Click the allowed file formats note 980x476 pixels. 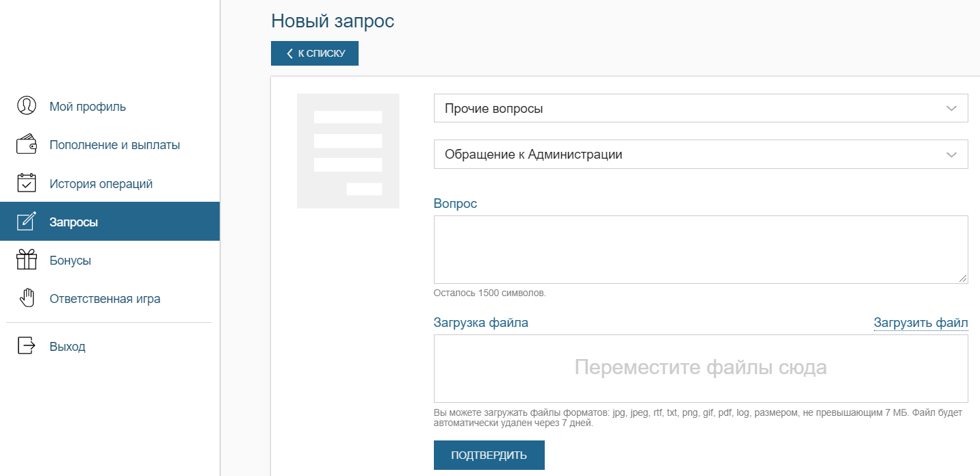(698, 418)
